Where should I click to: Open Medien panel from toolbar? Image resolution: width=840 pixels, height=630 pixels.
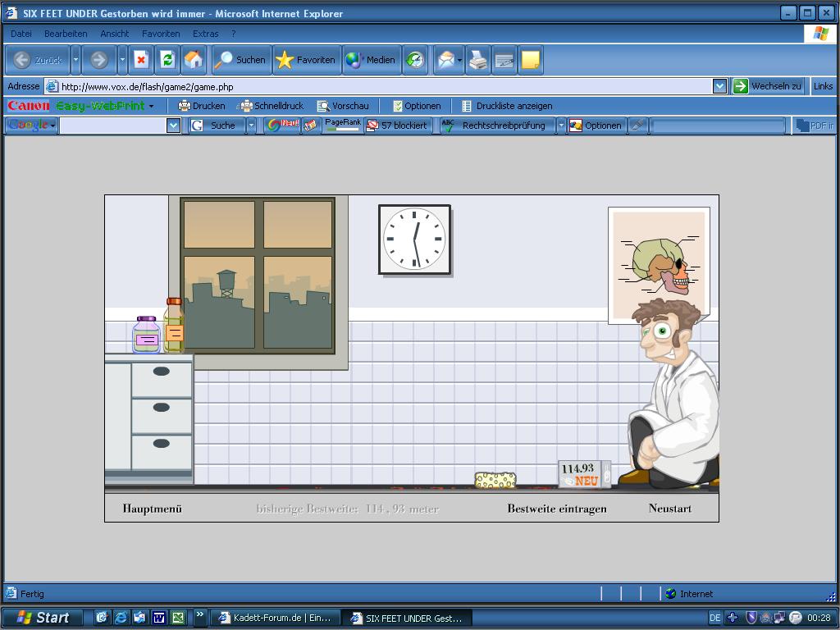371,60
